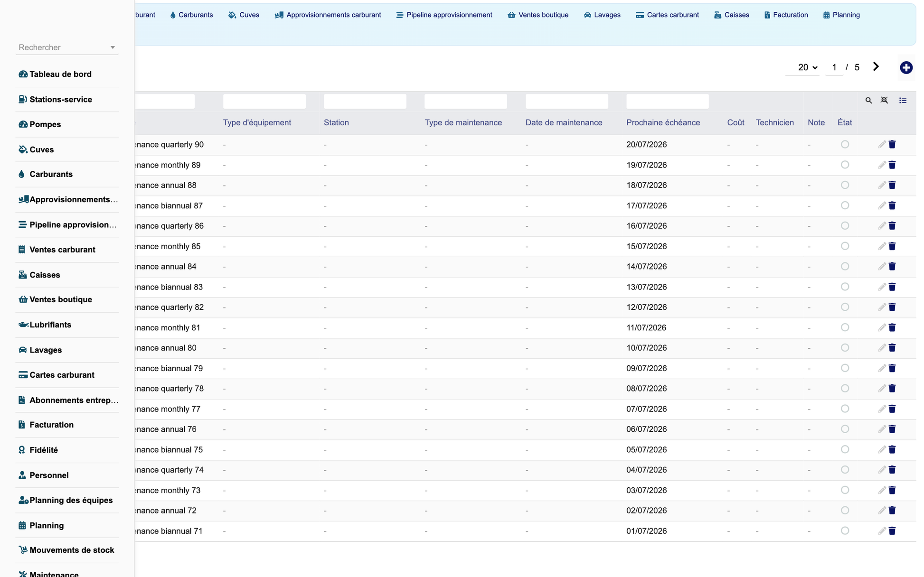Click the Type d'équipement filter field
Screen dimensions: 924x577
click(x=264, y=101)
